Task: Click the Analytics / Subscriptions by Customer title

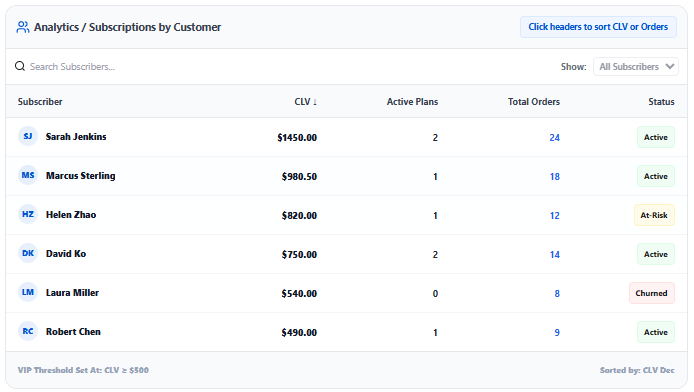Action: tap(127, 27)
